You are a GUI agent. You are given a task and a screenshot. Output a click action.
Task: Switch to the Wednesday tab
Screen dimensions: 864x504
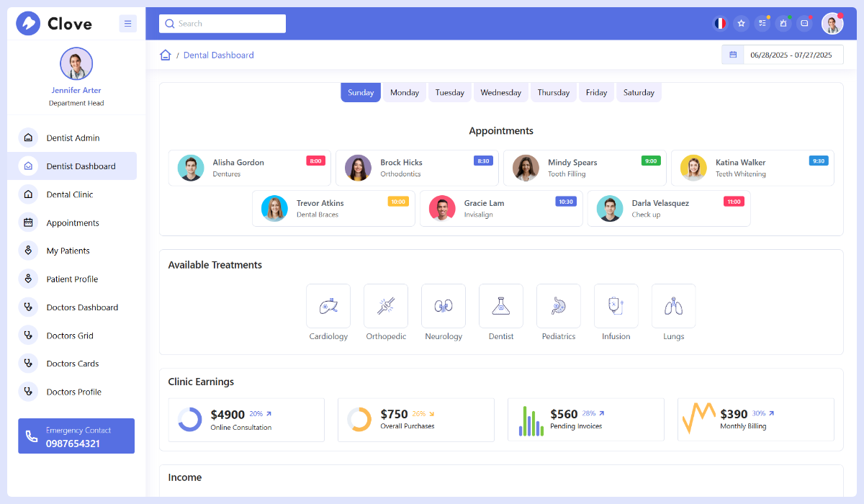click(x=500, y=92)
